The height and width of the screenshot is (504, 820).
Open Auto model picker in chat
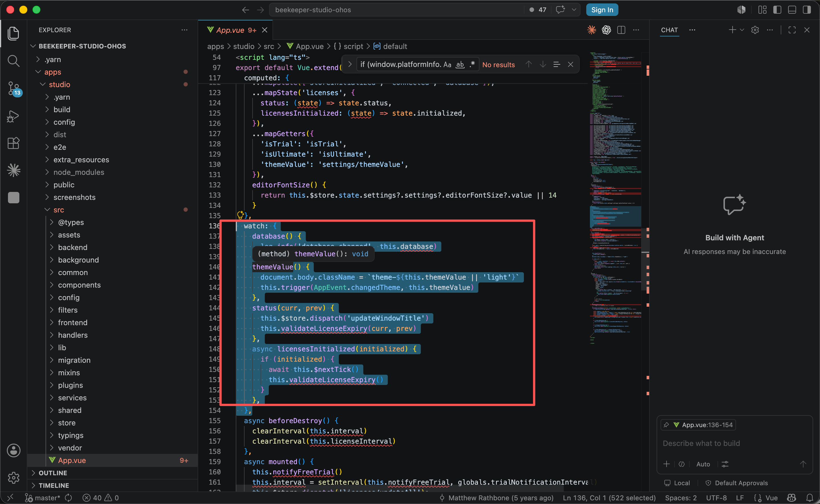click(703, 464)
